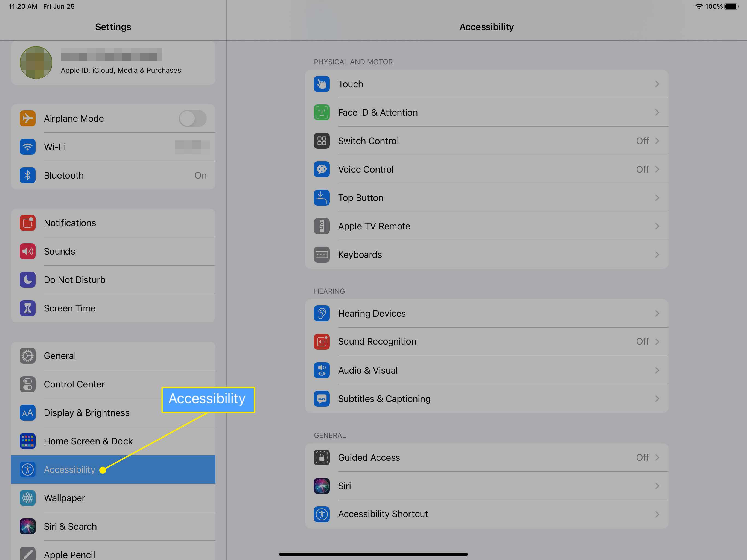This screenshot has height=560, width=747.
Task: Tap the Screen Time hourglass icon
Action: (27, 308)
